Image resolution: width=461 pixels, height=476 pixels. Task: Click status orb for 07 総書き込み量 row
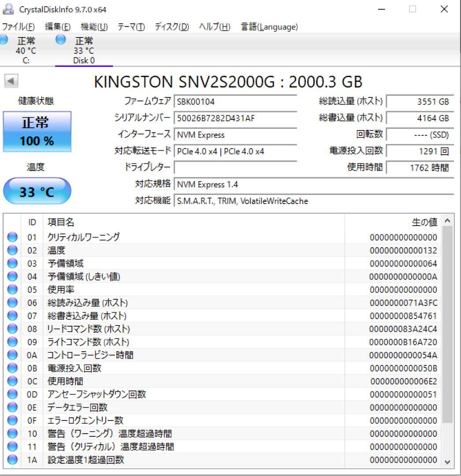click(x=12, y=316)
